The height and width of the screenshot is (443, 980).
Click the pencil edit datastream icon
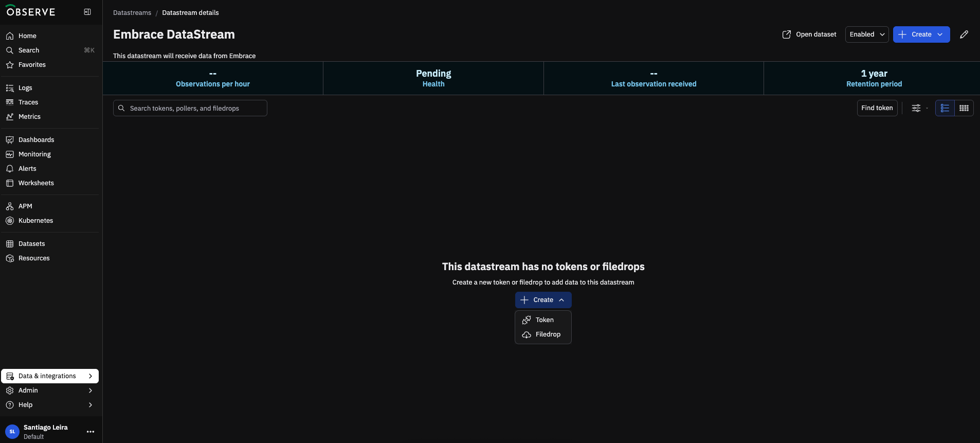coord(964,34)
